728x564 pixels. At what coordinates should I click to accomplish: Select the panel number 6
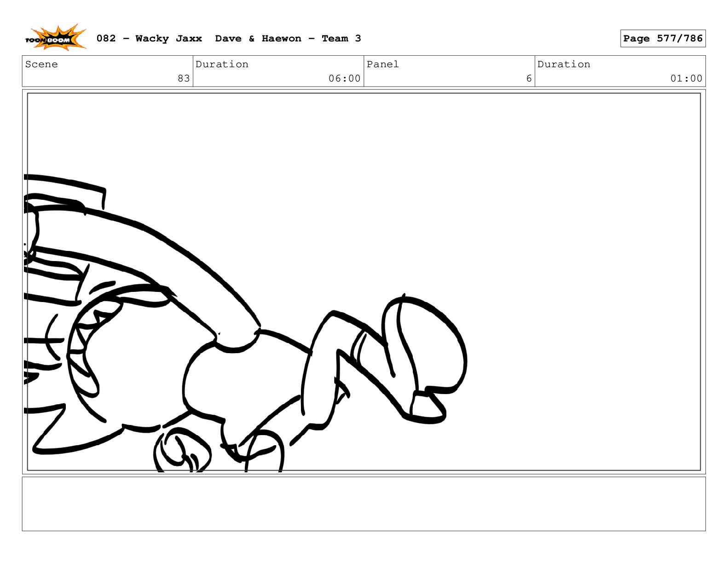point(529,78)
